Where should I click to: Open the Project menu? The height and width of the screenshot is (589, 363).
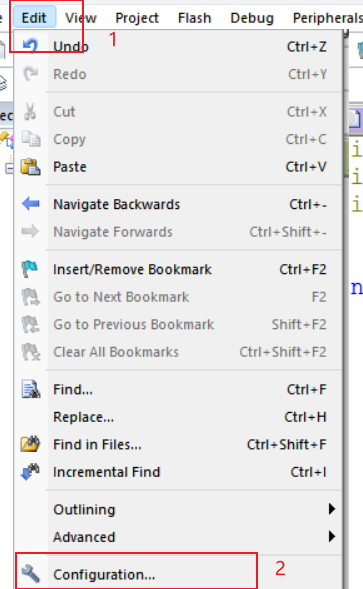pyautogui.click(x=137, y=18)
